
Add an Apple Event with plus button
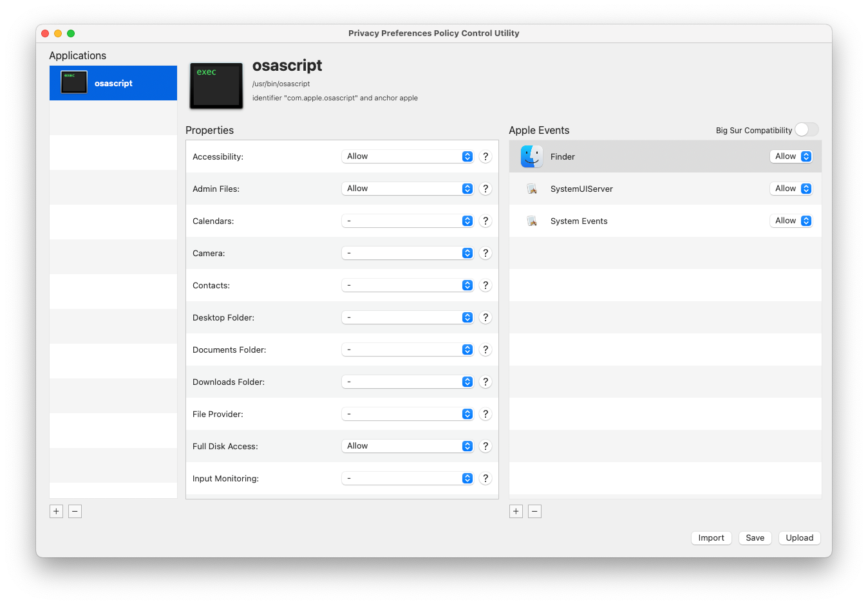516,511
